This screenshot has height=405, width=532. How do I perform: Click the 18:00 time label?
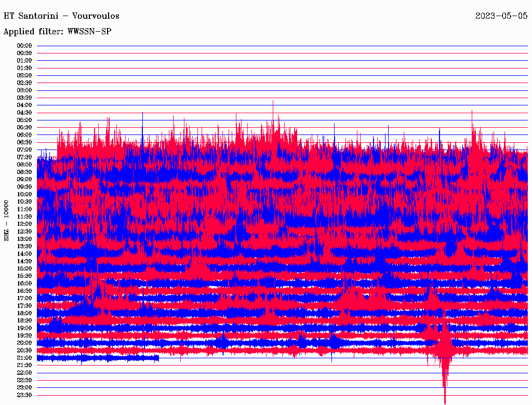[x=24, y=313]
